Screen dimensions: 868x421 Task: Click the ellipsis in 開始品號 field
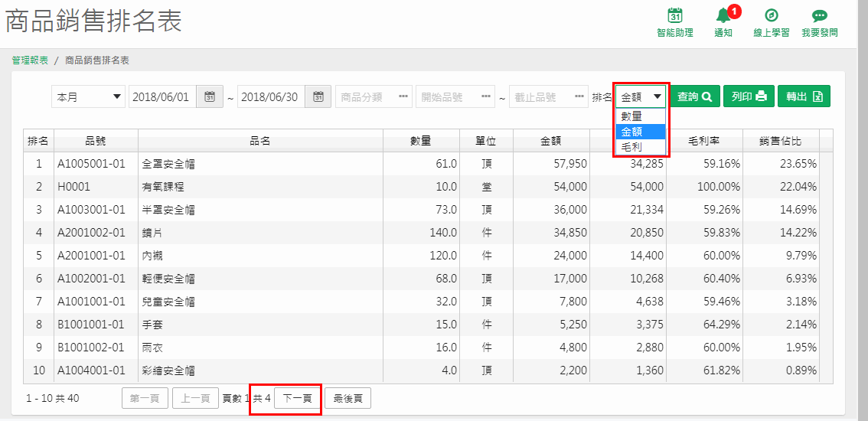[x=487, y=97]
